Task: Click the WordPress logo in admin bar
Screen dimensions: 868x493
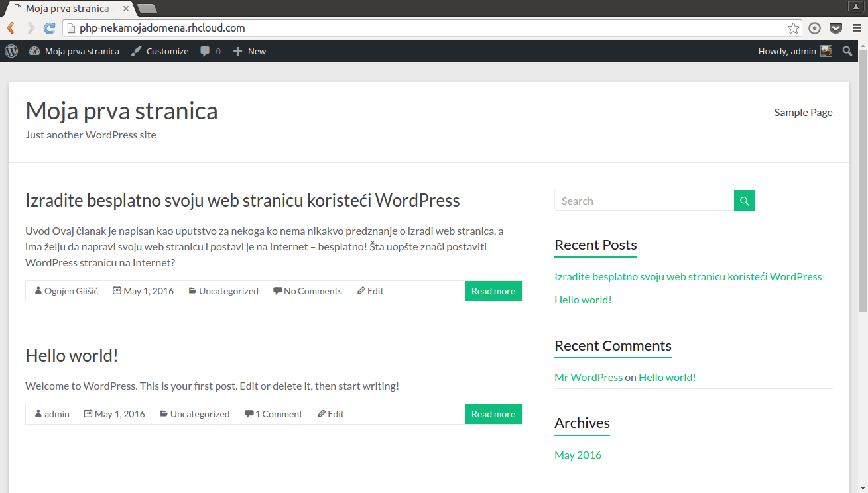Action: pyautogui.click(x=11, y=51)
